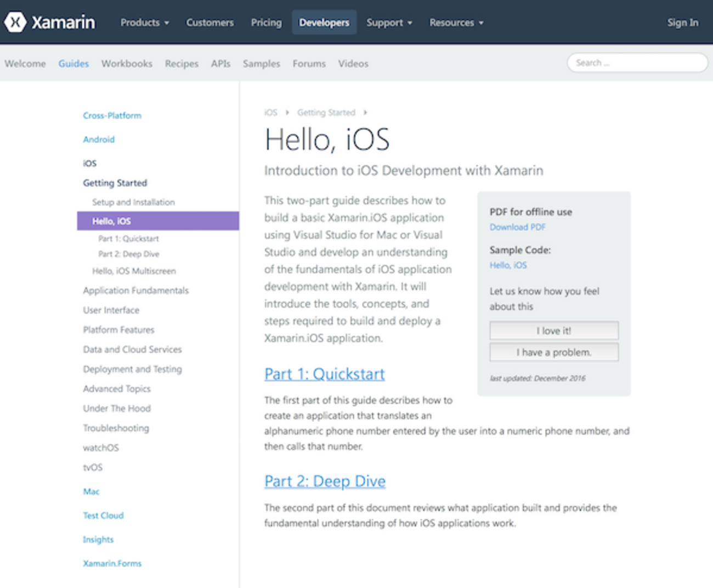Click Sign In at top right

click(x=682, y=22)
